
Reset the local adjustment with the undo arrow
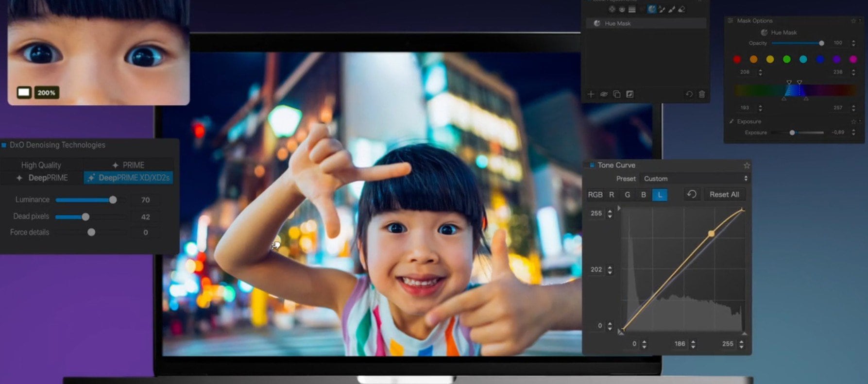[689, 94]
